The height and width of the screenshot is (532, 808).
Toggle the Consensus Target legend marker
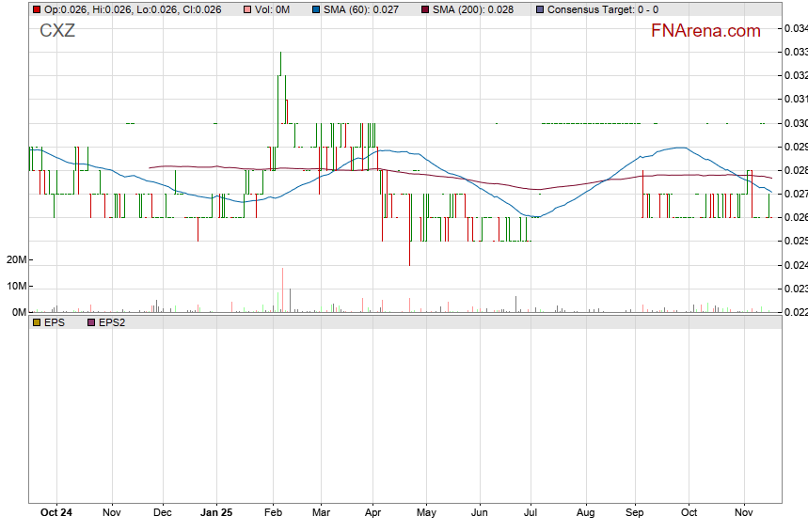539,9
